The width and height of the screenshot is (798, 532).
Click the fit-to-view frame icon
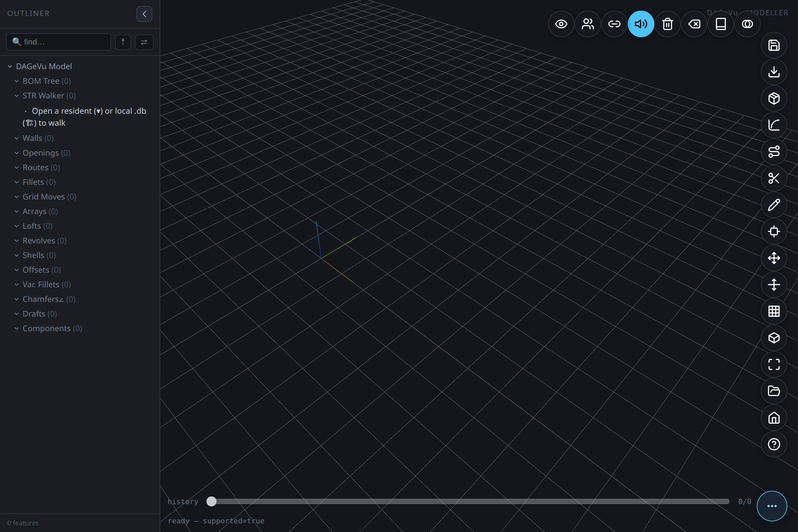point(774,364)
